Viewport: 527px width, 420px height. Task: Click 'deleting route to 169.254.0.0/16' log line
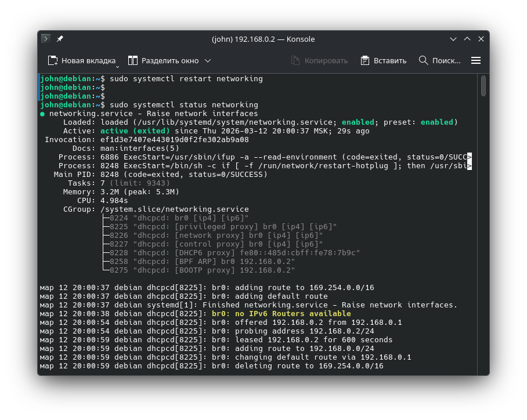coord(212,366)
